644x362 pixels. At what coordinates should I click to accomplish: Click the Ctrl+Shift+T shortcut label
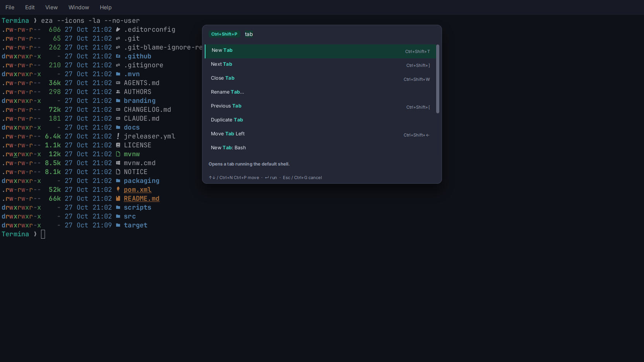[418, 51]
